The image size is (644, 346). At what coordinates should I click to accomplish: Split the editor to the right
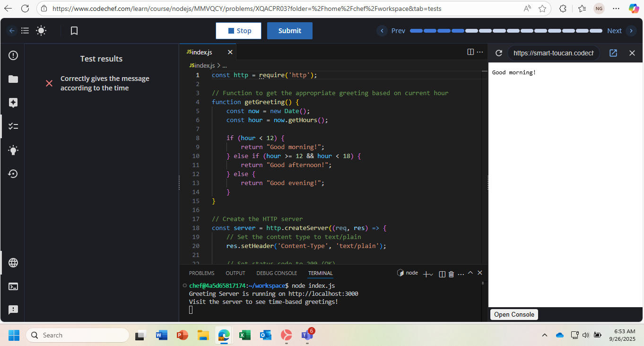point(470,52)
